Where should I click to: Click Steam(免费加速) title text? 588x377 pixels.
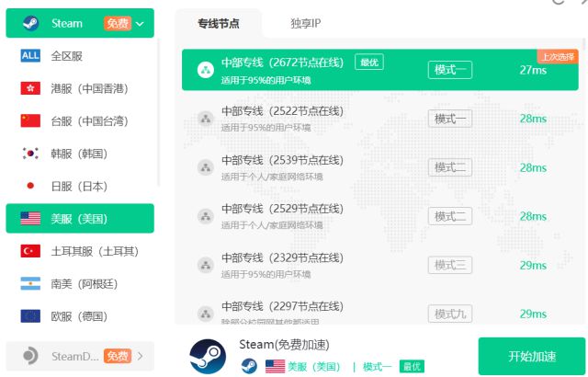(x=284, y=345)
